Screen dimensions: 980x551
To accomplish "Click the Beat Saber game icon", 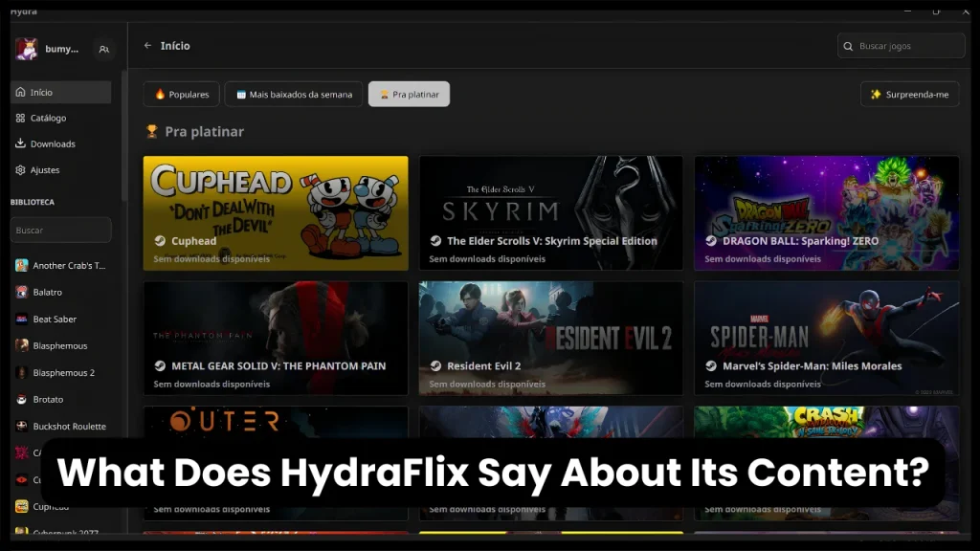I will tap(22, 319).
